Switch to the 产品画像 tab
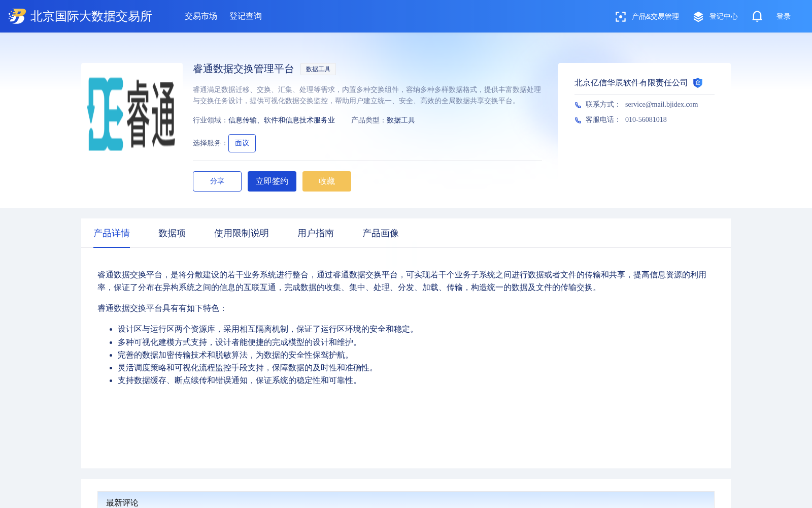This screenshot has width=812, height=508. pos(381,233)
